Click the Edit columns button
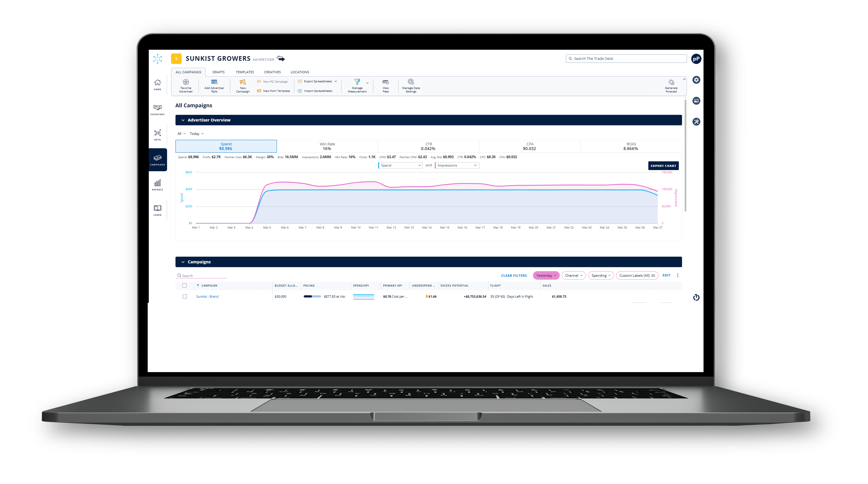The height and width of the screenshot is (484, 868). [x=666, y=275]
